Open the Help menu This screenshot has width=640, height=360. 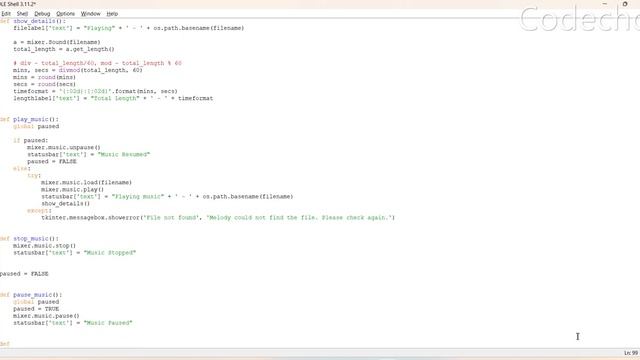(112, 13)
